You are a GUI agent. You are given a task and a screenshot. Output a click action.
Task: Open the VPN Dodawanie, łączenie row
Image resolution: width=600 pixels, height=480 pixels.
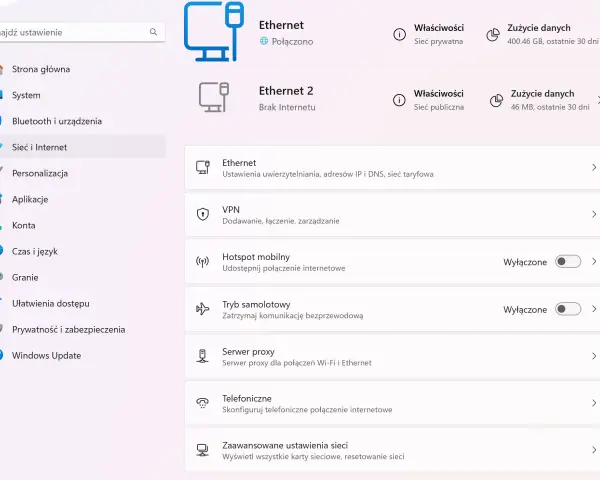pyautogui.click(x=392, y=215)
